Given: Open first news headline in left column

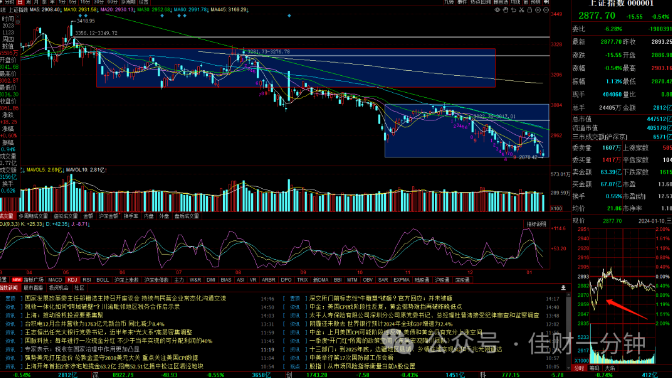Looking at the screenshot, I should (125, 298).
